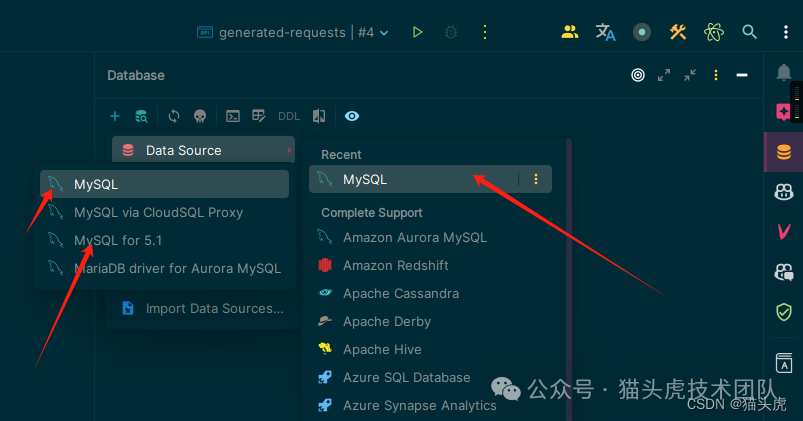Open Search Everywhere magnifier

[x=749, y=32]
